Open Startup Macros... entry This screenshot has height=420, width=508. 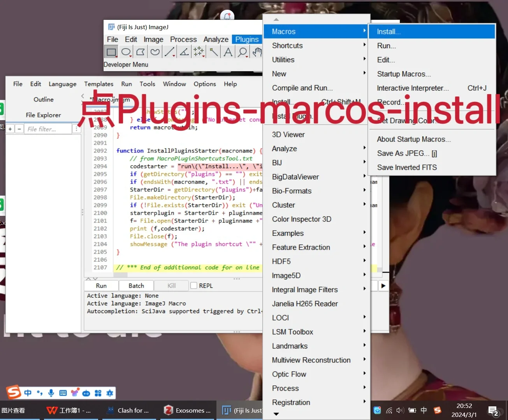tap(432, 74)
